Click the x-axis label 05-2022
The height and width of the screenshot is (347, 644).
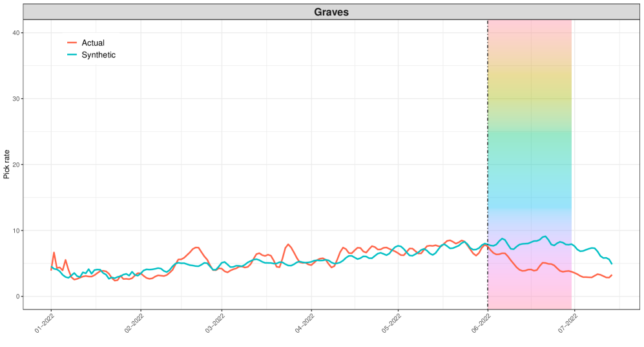click(391, 323)
